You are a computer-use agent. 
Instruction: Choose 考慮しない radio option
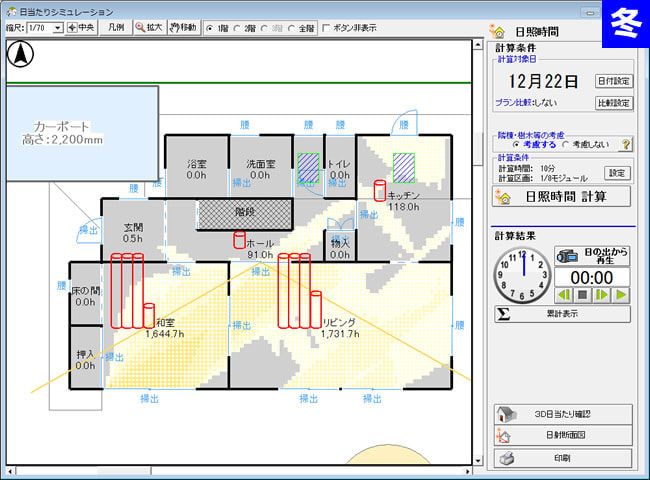566,144
